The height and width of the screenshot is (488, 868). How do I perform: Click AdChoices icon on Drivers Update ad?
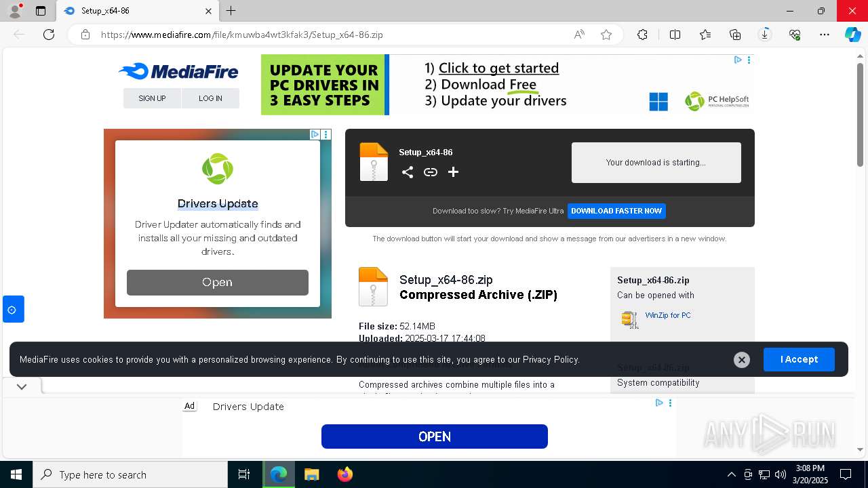tap(315, 134)
